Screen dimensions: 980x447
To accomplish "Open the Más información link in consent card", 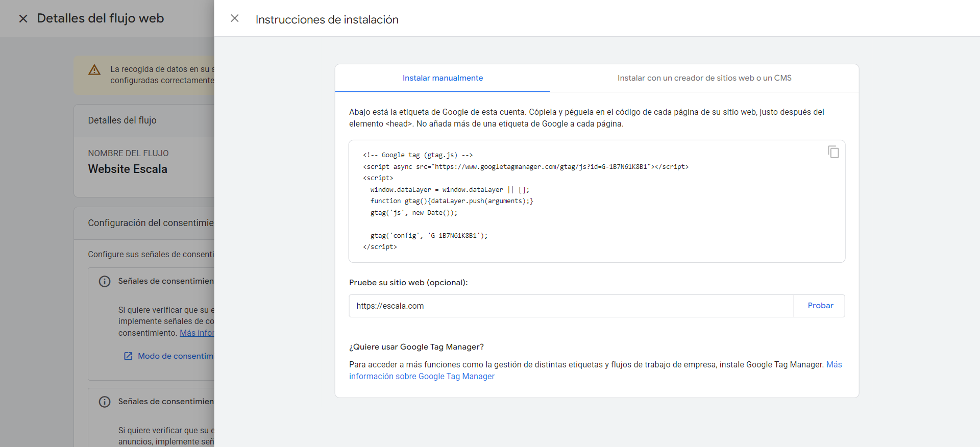I will (x=197, y=333).
